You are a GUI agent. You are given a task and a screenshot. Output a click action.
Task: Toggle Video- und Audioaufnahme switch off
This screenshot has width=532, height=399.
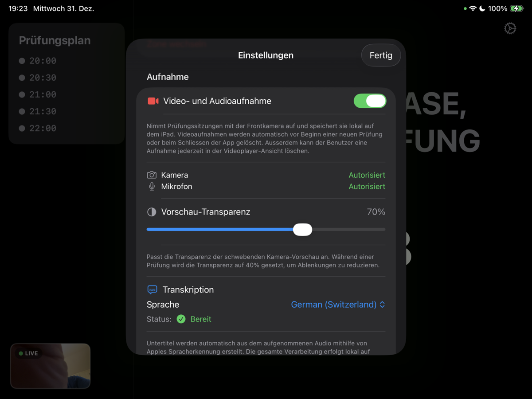coord(370,101)
